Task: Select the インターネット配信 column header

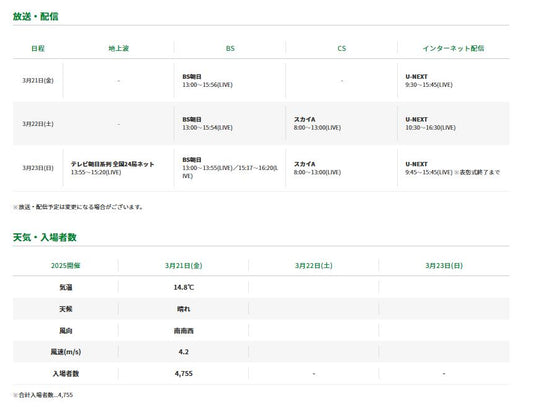Action: pos(453,48)
